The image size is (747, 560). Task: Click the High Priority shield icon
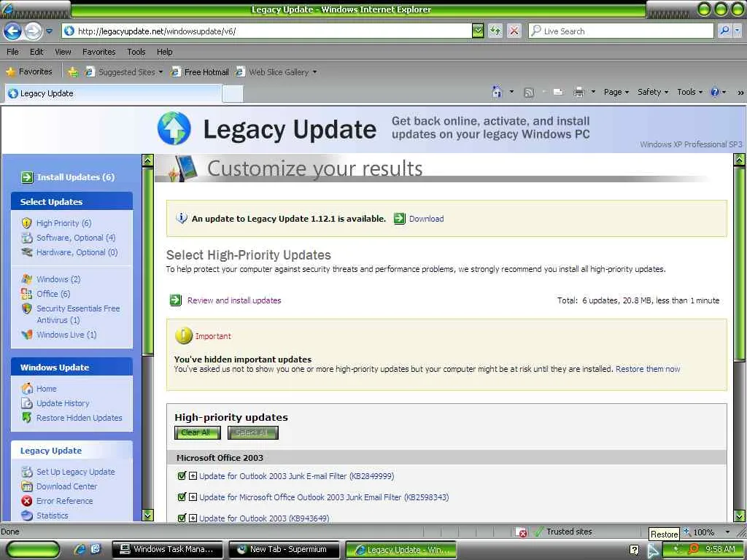pos(27,223)
